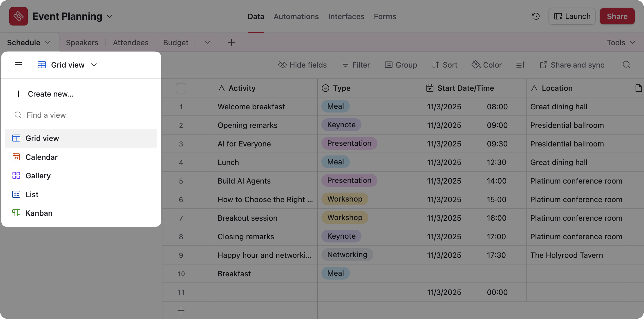Click the Event Planning base logo icon
This screenshot has width=644, height=319.
[19, 16]
